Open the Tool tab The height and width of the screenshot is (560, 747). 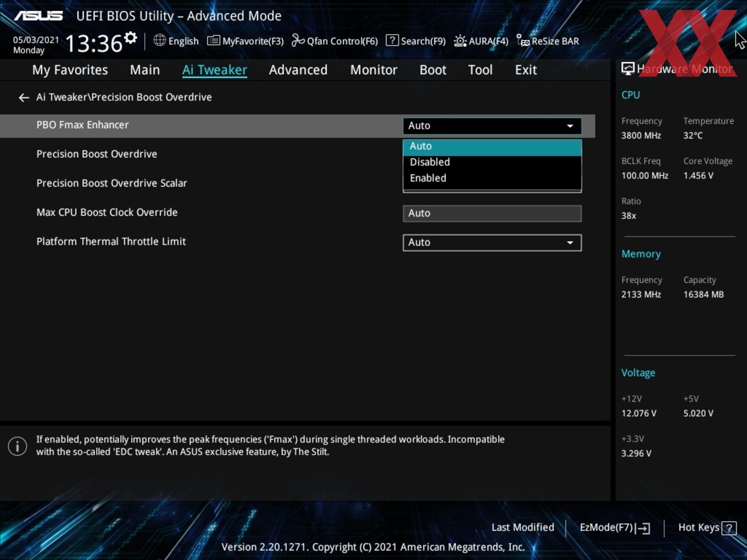click(480, 70)
